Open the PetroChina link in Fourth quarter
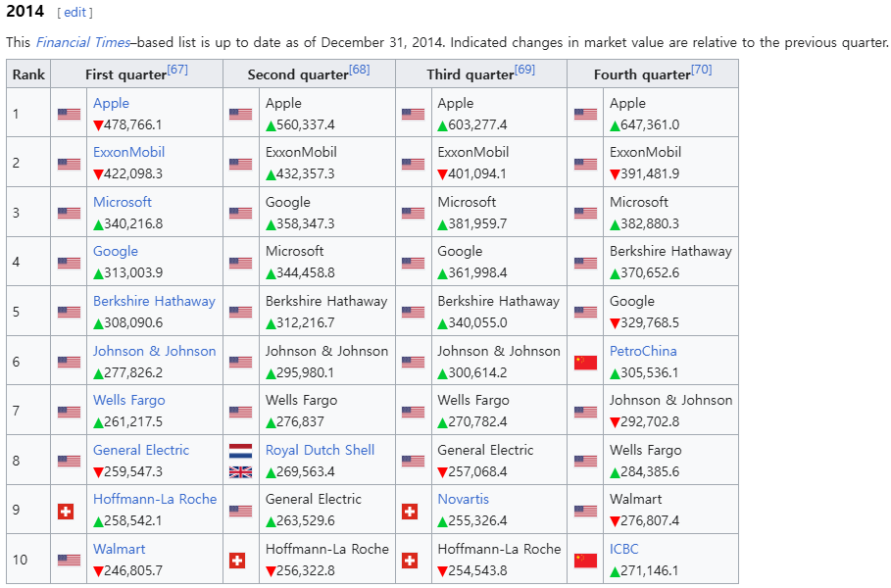Viewport: 891px width, 588px height. [643, 351]
